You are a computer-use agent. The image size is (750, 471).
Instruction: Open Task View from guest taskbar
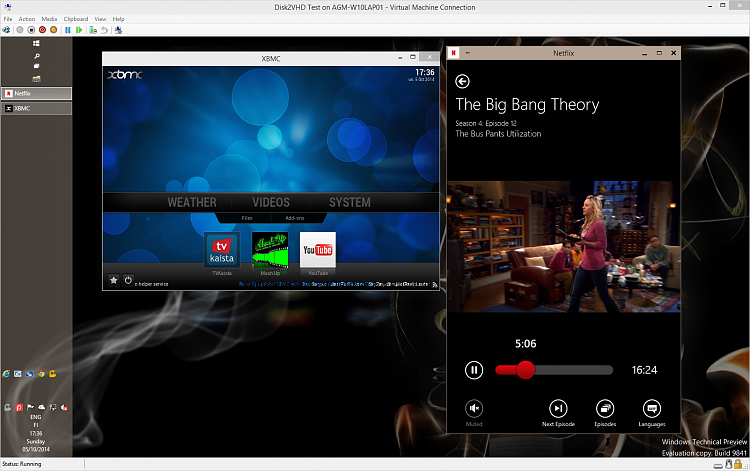click(36, 66)
